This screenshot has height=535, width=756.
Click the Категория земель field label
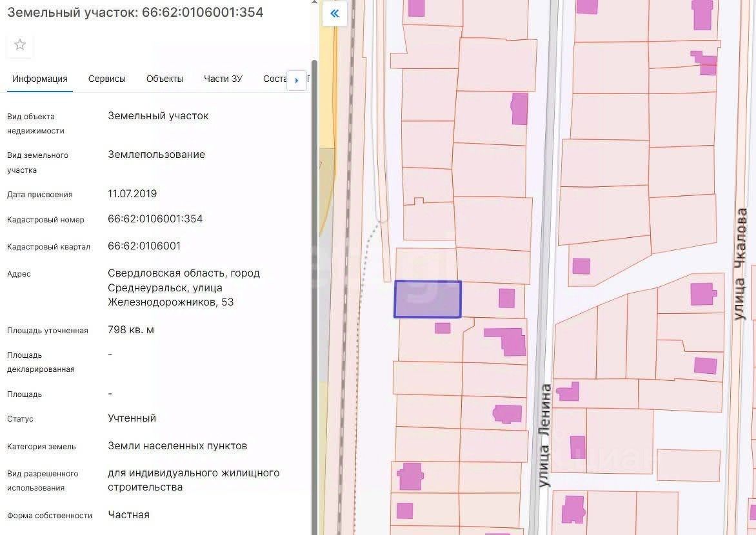coord(41,447)
